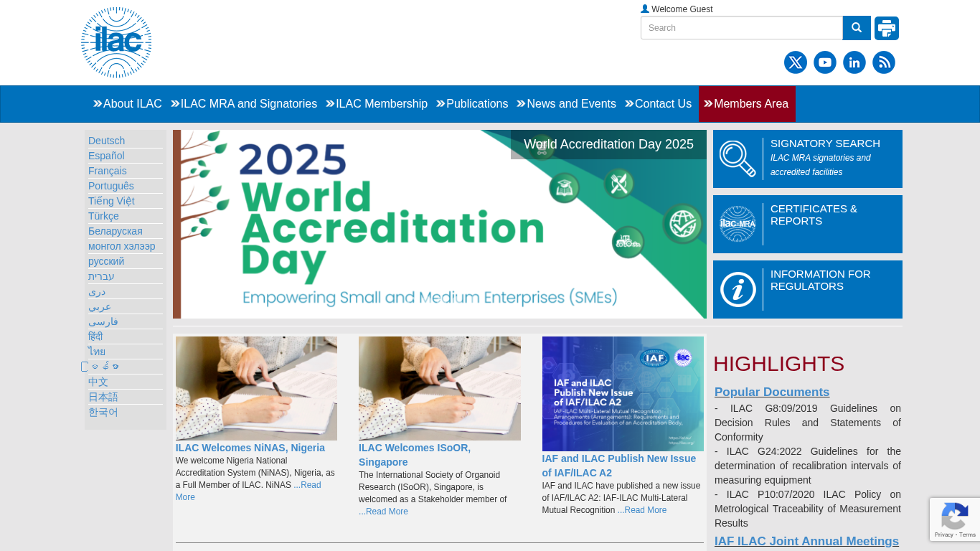Click the Information for Regulators icon

[738, 289]
